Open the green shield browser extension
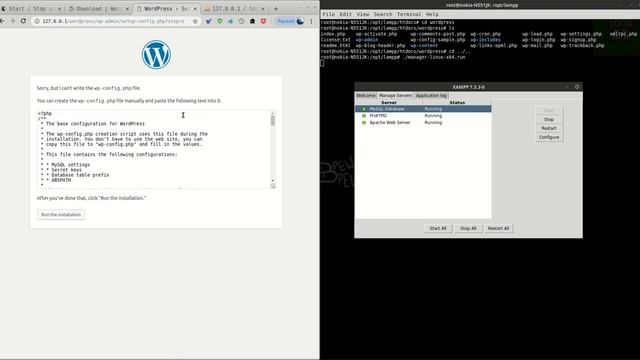The image size is (640, 360). pyautogui.click(x=220, y=21)
